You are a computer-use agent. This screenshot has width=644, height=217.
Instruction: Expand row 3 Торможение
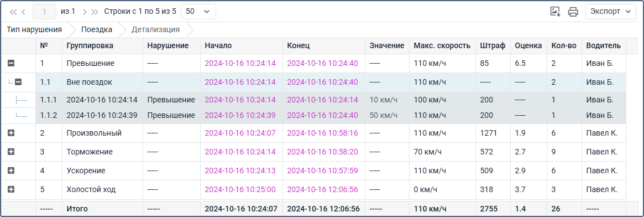(x=11, y=152)
